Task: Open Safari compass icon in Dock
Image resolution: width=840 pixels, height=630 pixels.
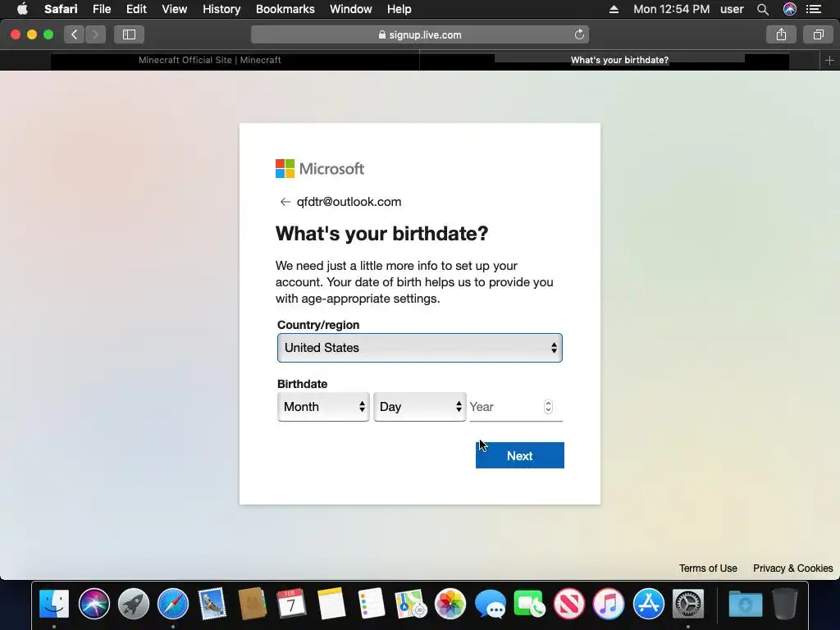Action: 173,604
